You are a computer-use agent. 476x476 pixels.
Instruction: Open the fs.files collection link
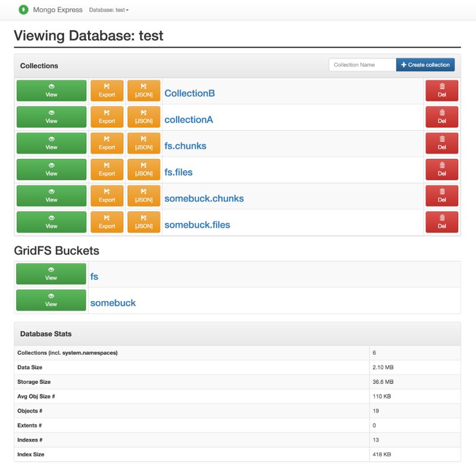178,172
